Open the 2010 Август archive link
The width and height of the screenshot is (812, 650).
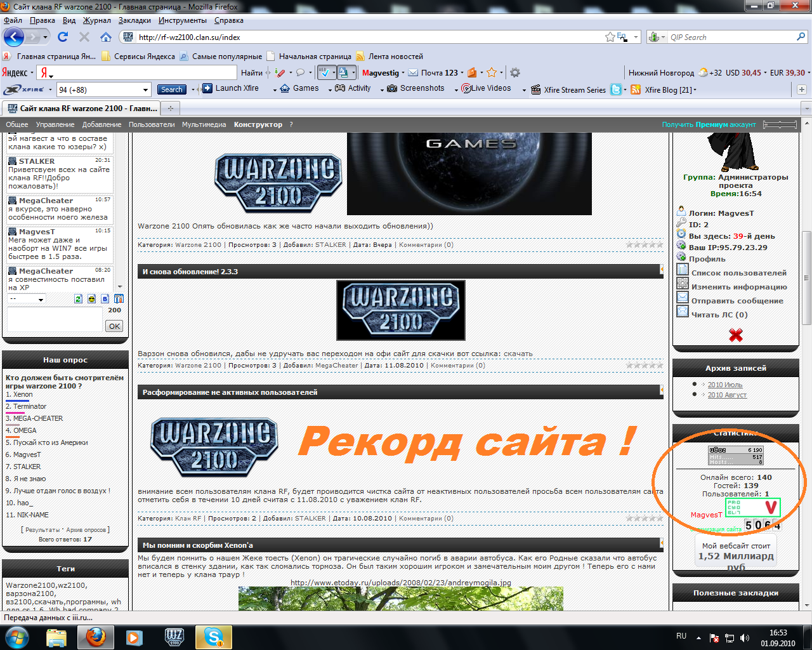tap(727, 395)
